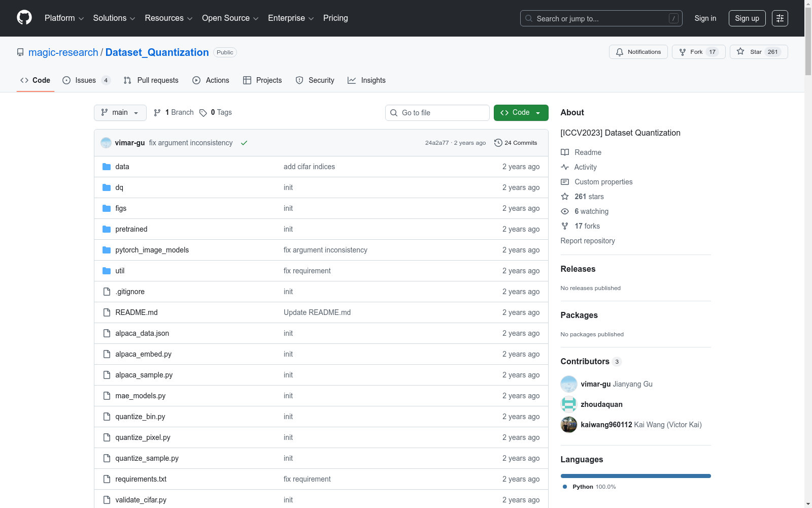Expand the Enterprise menu
The image size is (812, 508).
point(291,18)
